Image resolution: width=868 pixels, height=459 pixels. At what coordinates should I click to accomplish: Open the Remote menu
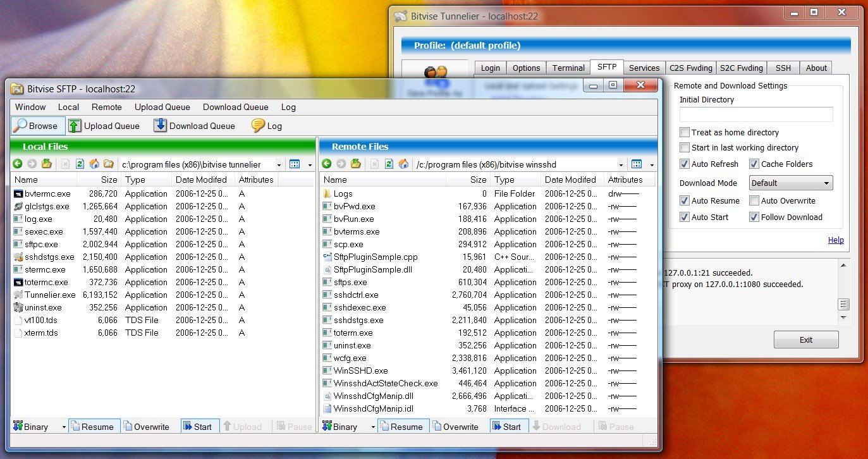pyautogui.click(x=106, y=107)
